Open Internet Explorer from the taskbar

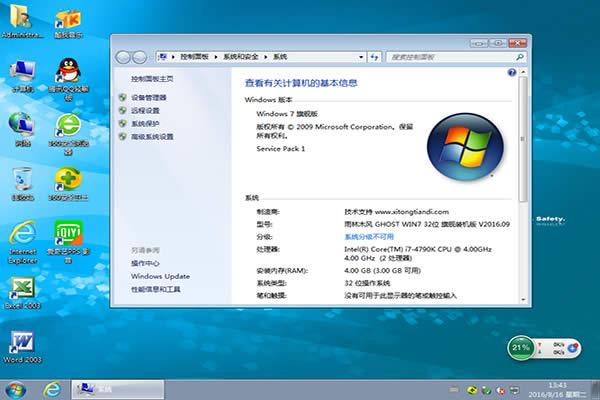pyautogui.click(x=52, y=388)
